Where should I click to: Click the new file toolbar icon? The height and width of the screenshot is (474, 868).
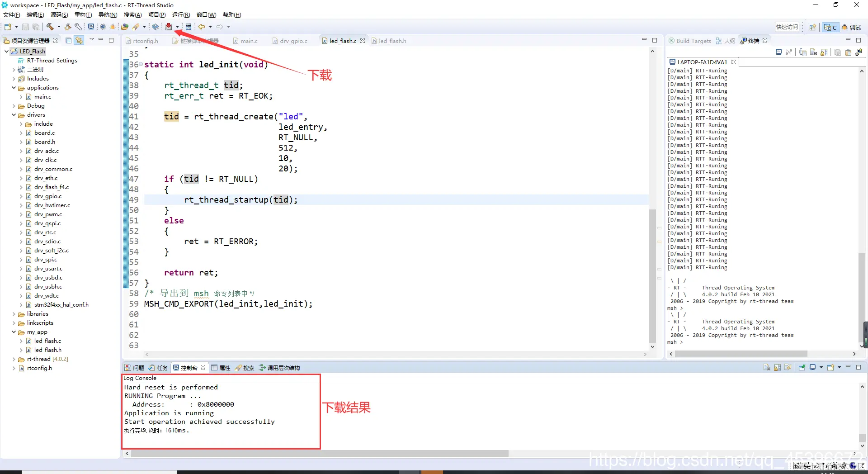tap(8, 27)
